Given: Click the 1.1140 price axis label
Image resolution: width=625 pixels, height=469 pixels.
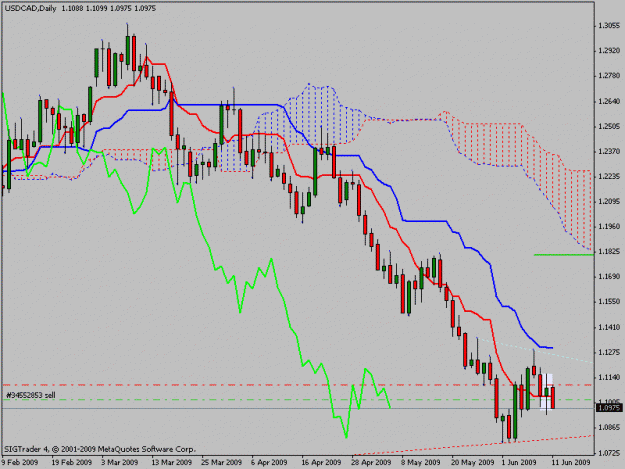Looking at the screenshot, I should coord(609,377).
